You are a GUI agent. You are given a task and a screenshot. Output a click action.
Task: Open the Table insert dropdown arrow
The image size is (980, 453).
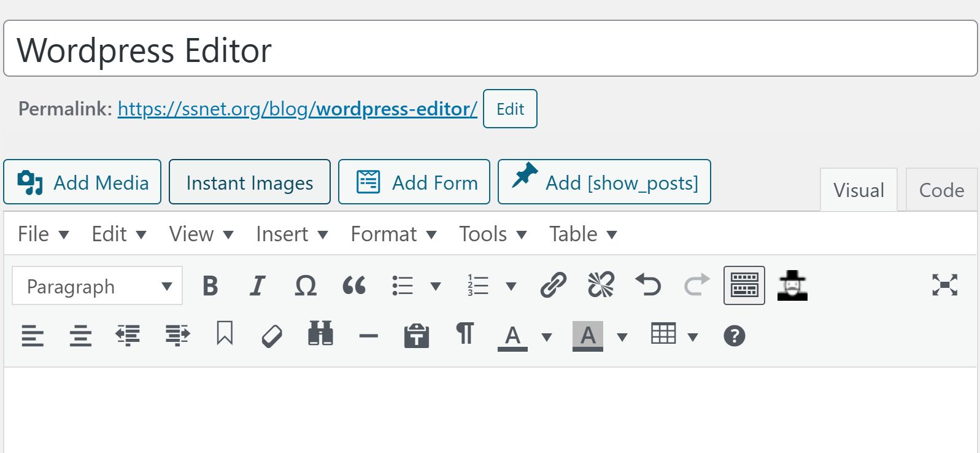tap(693, 336)
